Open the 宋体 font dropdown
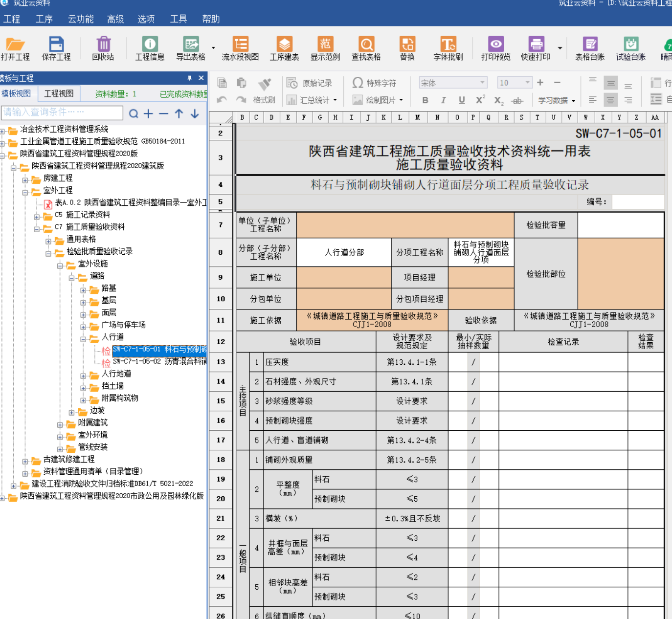This screenshot has width=672, height=619. point(482,83)
